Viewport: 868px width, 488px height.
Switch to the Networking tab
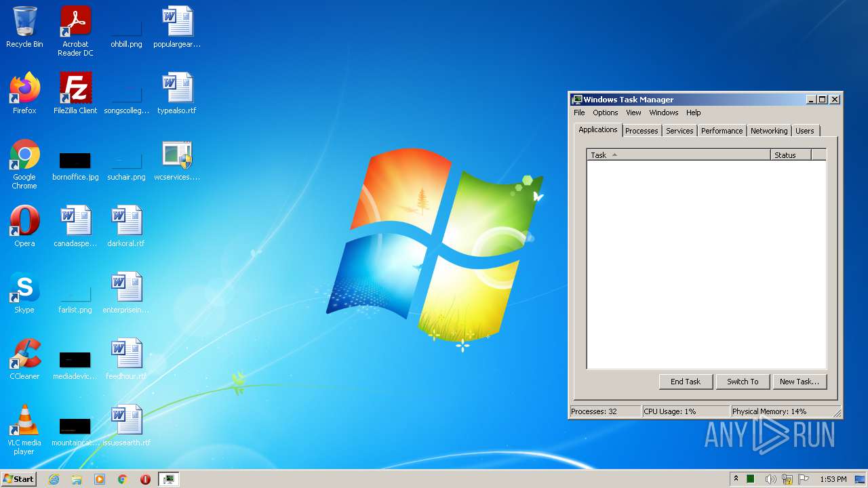pos(769,131)
